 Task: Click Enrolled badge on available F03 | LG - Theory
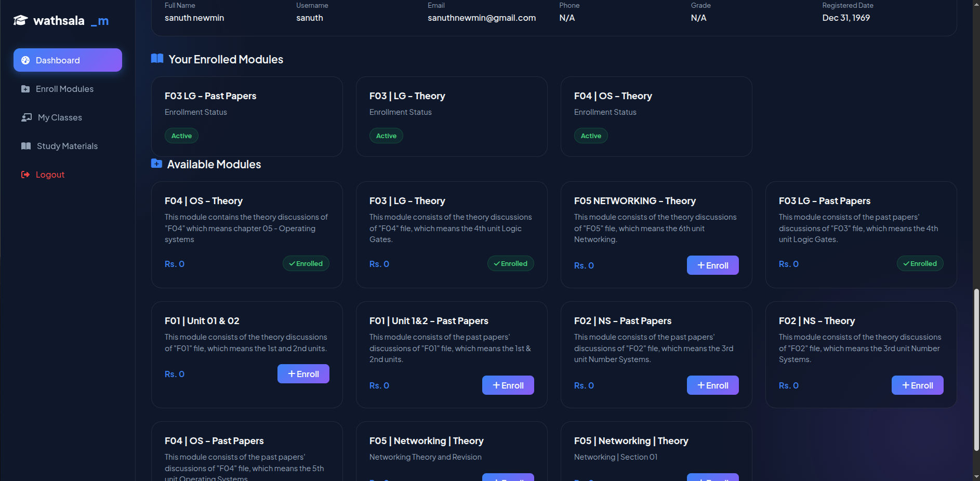point(510,263)
